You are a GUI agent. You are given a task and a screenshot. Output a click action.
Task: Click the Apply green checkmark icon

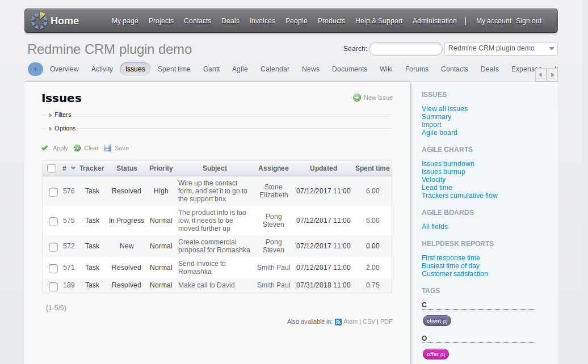point(45,148)
